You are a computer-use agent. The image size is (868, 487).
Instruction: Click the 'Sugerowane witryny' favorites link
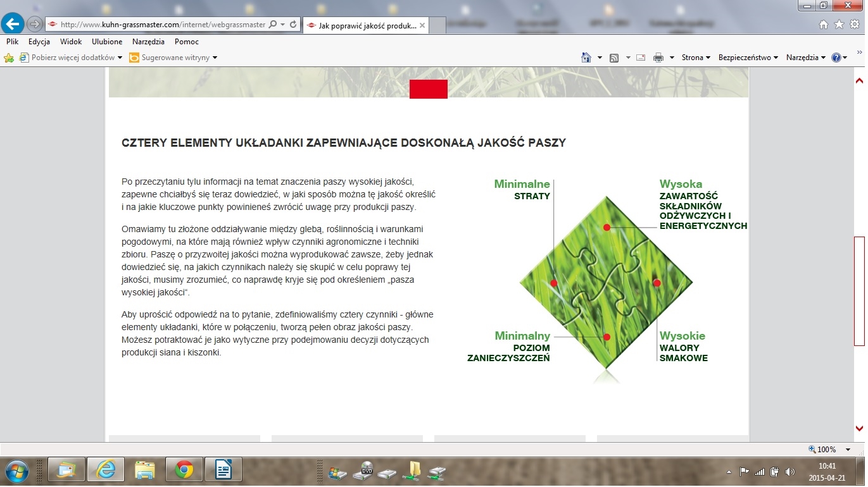point(173,58)
